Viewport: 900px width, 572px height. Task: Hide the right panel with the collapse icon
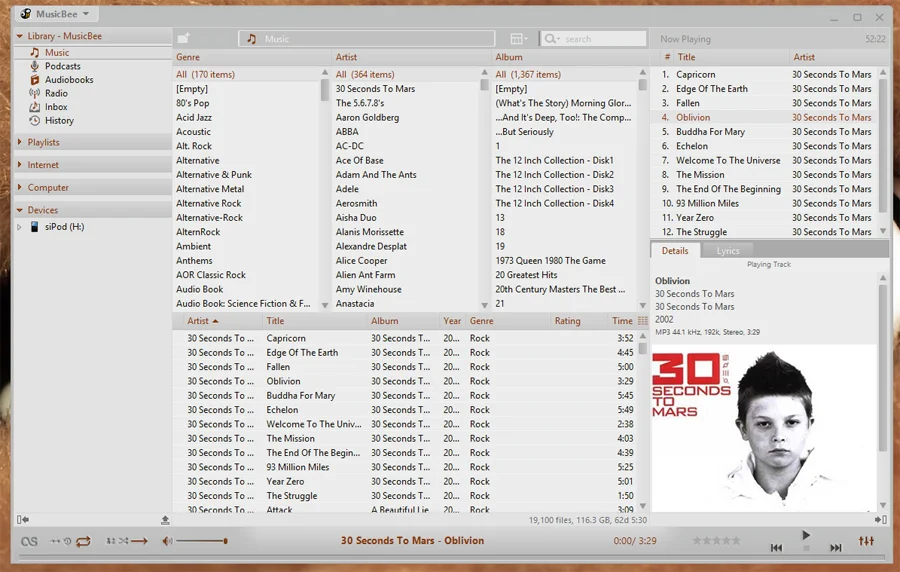point(880,520)
